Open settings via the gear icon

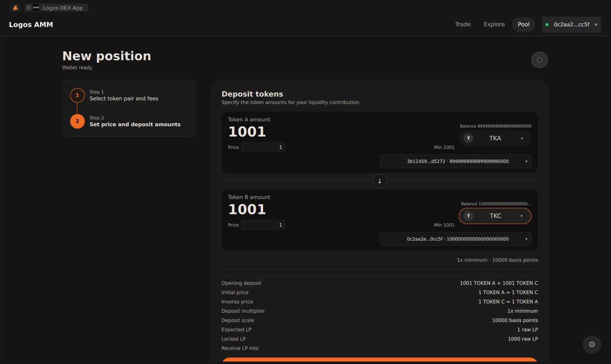(592, 345)
